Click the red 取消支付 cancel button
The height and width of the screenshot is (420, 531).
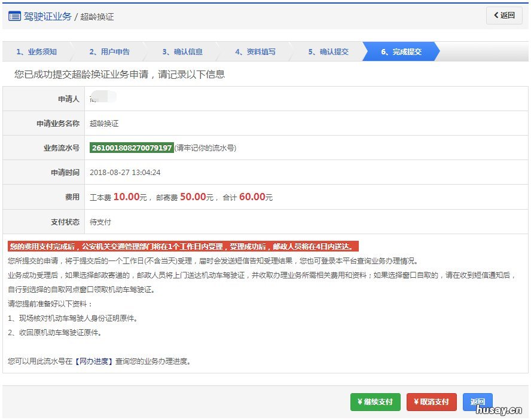(x=431, y=401)
